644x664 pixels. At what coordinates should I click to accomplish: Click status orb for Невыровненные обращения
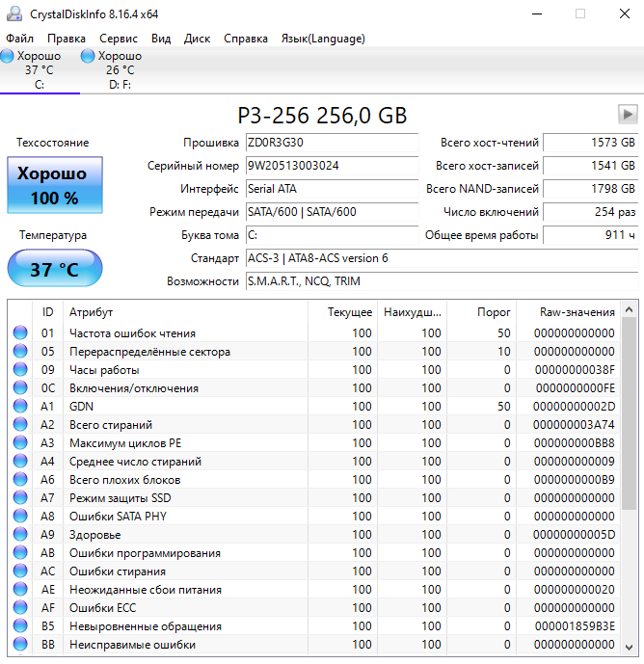20,625
